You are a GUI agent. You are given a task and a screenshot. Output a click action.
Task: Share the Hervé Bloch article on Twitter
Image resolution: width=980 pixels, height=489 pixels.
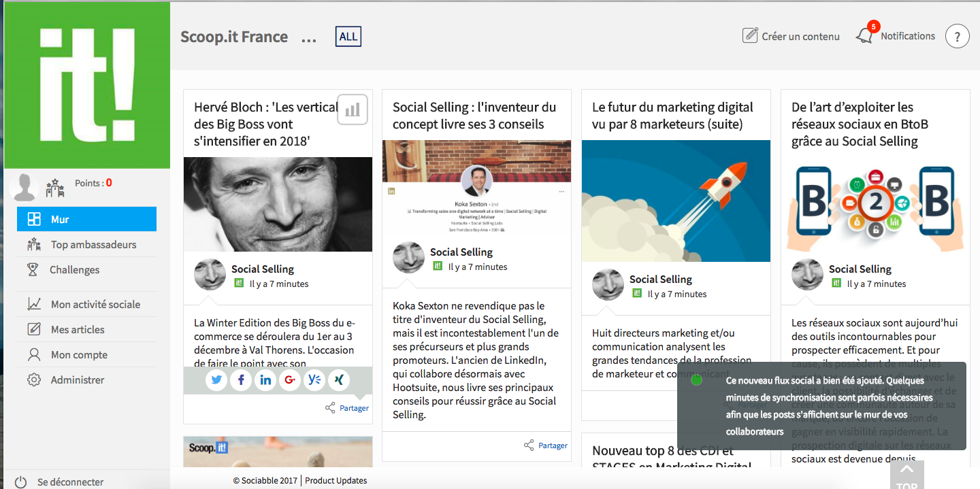tap(216, 380)
